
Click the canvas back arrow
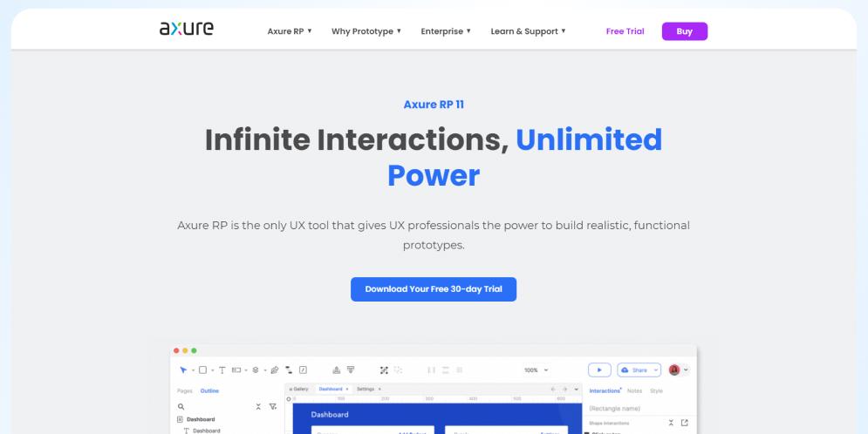tap(553, 390)
